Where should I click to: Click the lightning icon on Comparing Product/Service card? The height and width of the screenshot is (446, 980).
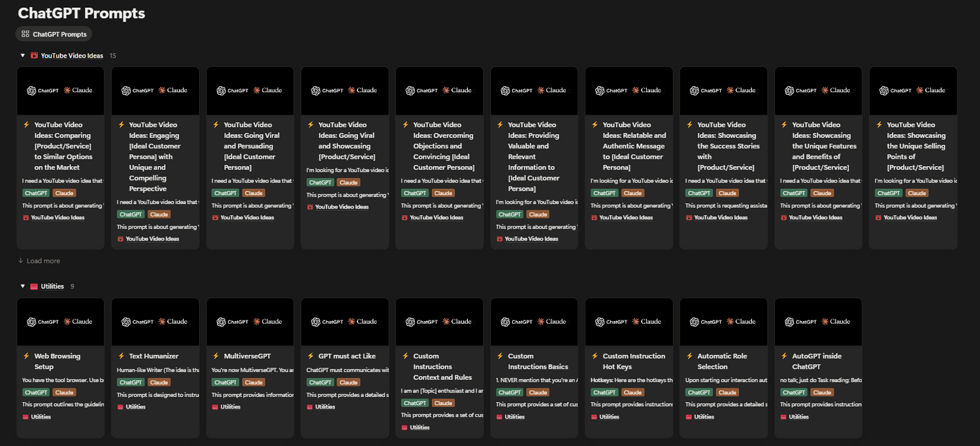27,125
